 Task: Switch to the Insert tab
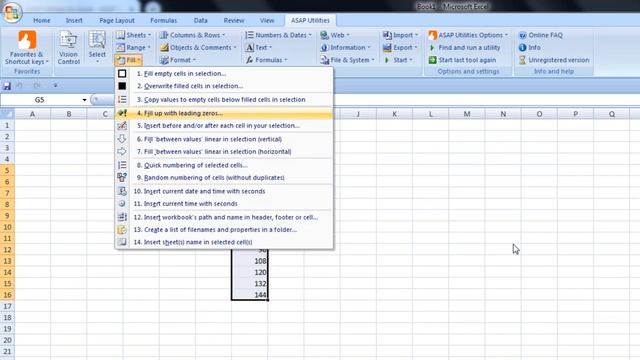74,20
